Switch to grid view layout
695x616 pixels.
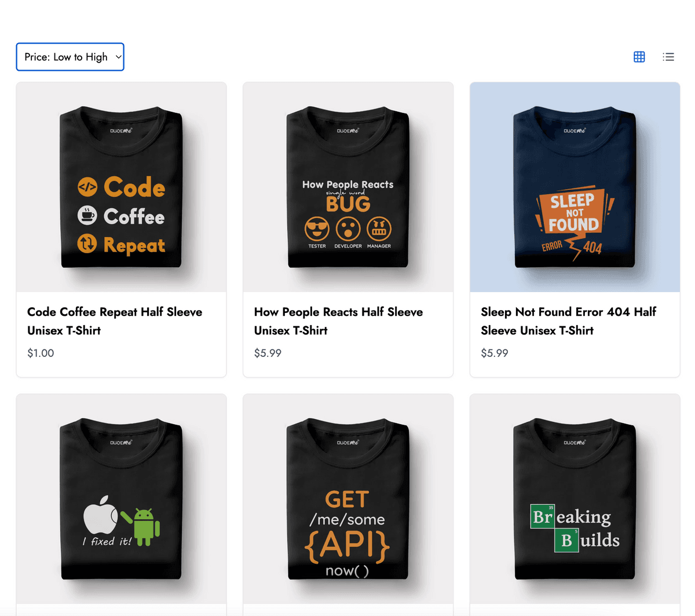[639, 57]
